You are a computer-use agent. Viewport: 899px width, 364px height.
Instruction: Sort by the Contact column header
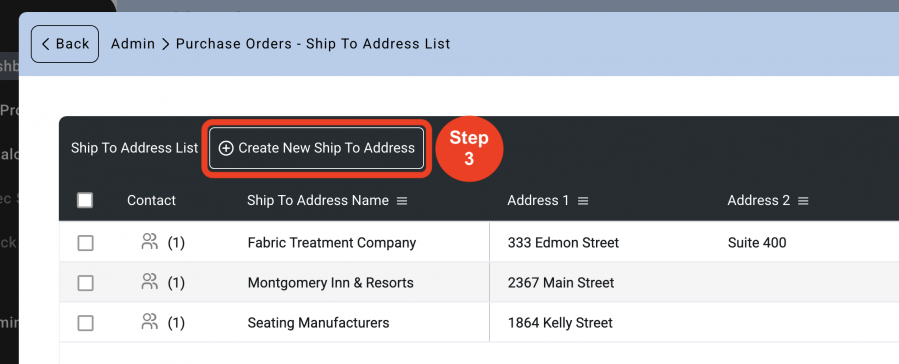[x=151, y=200]
